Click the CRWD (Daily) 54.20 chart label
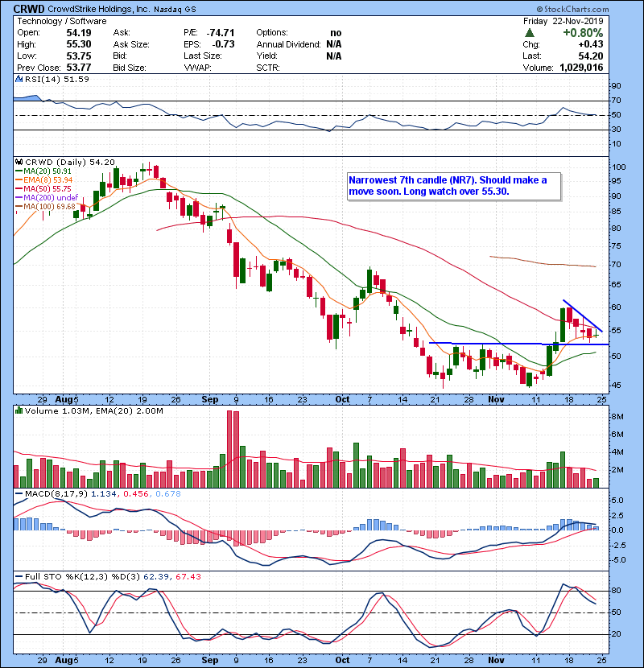Screen dimensions: 644x668 tap(70, 163)
